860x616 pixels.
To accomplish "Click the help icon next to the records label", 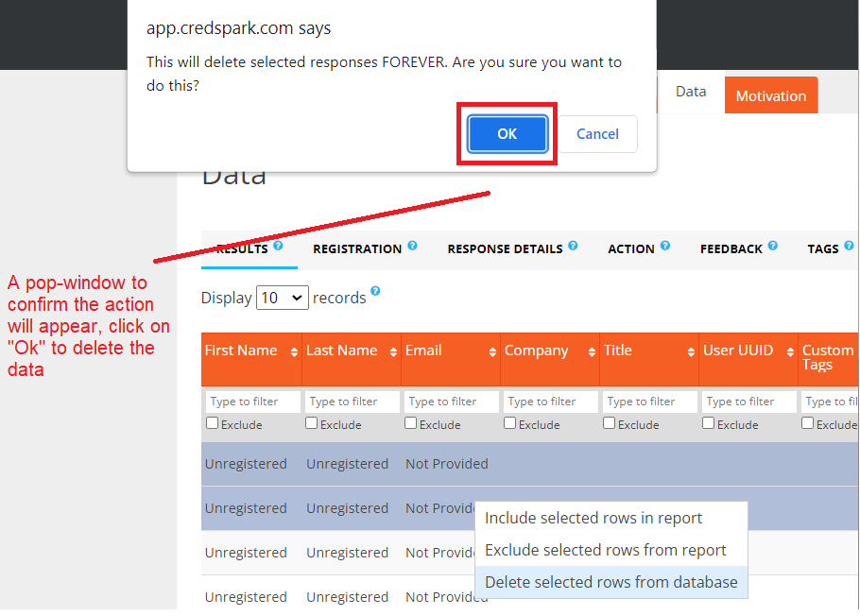I will 375,292.
